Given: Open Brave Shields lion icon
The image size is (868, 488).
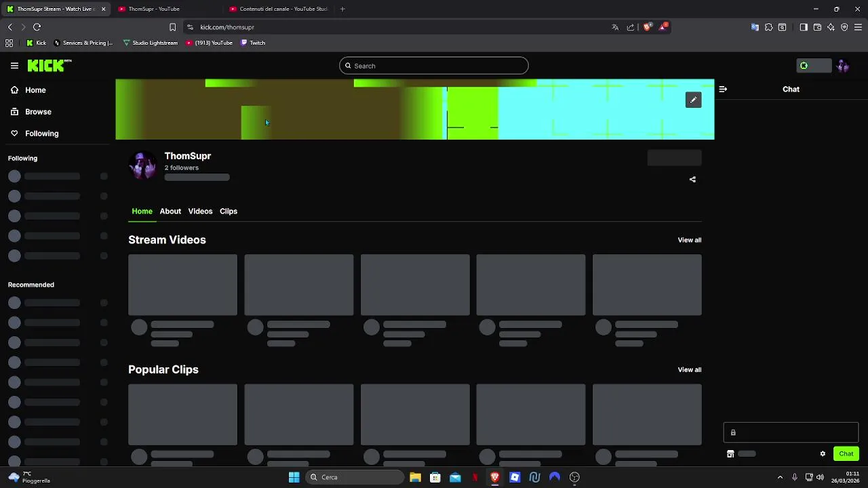Looking at the screenshot, I should pos(647,27).
